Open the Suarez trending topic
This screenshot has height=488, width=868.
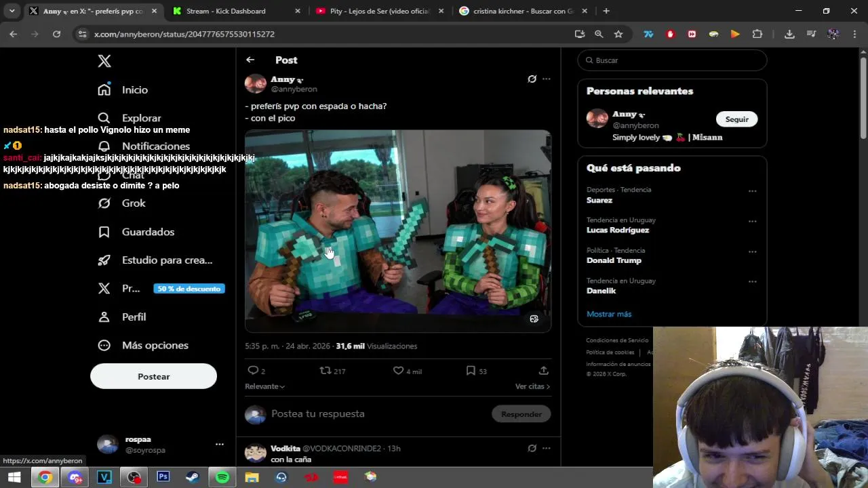point(599,200)
